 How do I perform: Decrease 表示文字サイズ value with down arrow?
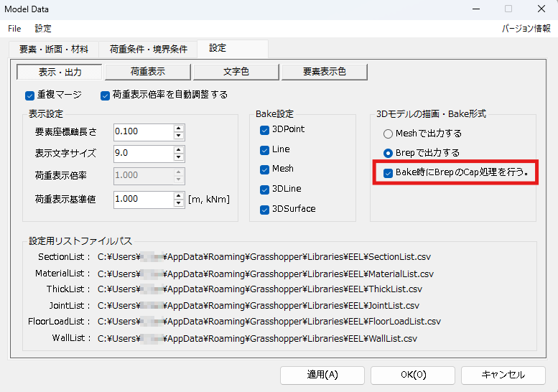click(x=179, y=157)
